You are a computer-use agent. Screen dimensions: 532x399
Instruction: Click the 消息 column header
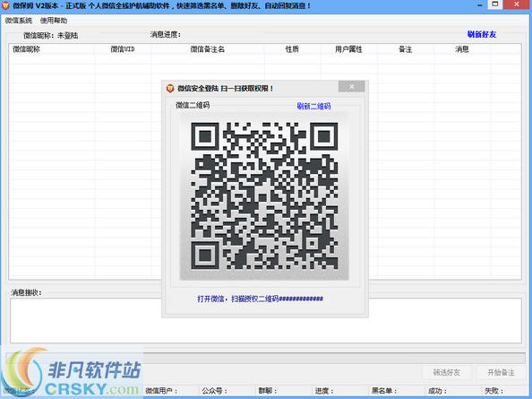(x=462, y=49)
